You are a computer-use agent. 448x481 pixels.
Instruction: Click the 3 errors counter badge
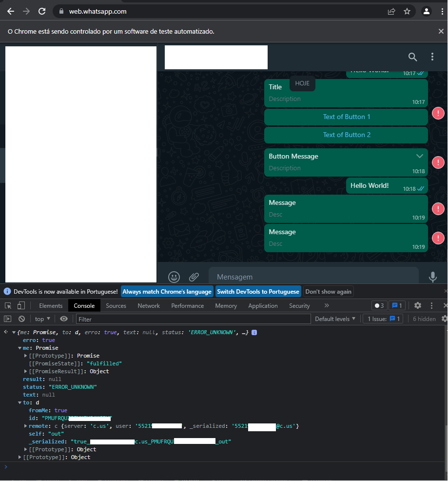tap(379, 305)
